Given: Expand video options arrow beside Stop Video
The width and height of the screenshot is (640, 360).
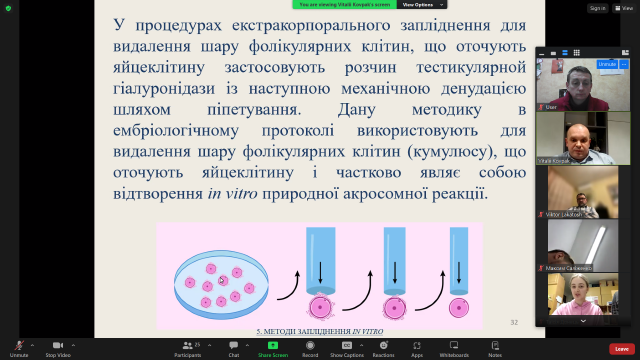Looking at the screenshot, I should tap(73, 345).
